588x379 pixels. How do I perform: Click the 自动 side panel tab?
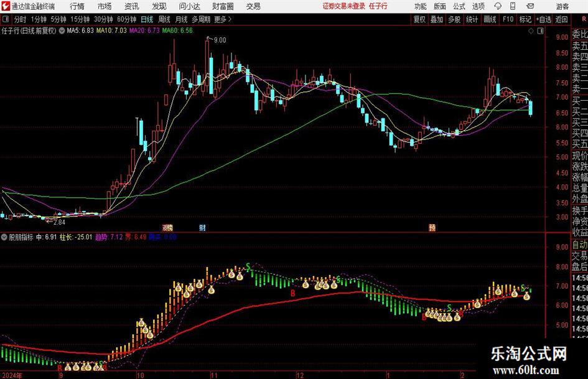click(580, 245)
